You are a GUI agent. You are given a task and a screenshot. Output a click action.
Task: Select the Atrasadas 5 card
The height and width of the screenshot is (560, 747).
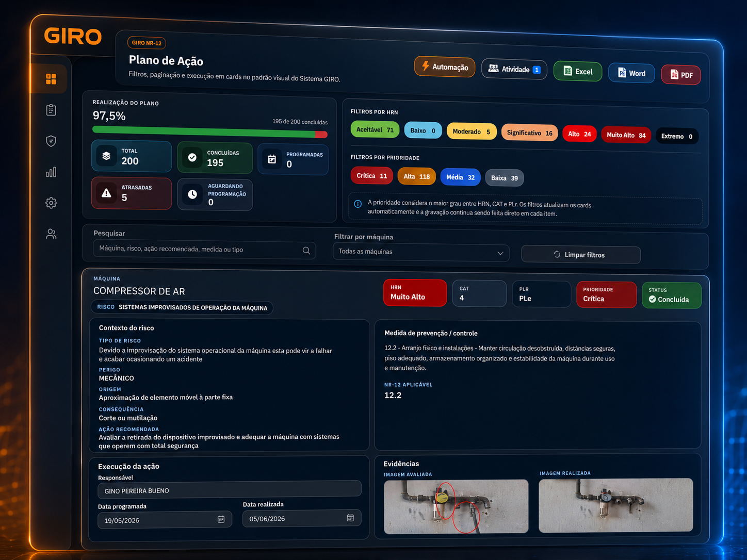point(132,193)
